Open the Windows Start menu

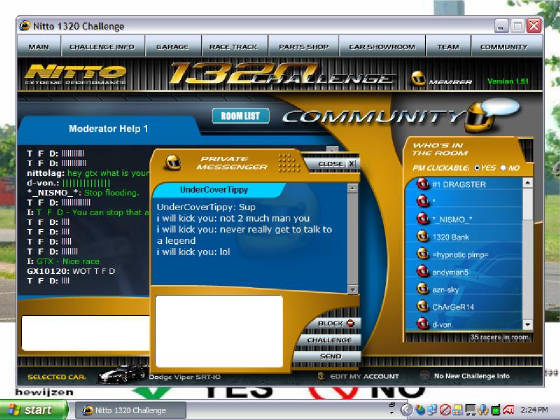tap(34, 410)
